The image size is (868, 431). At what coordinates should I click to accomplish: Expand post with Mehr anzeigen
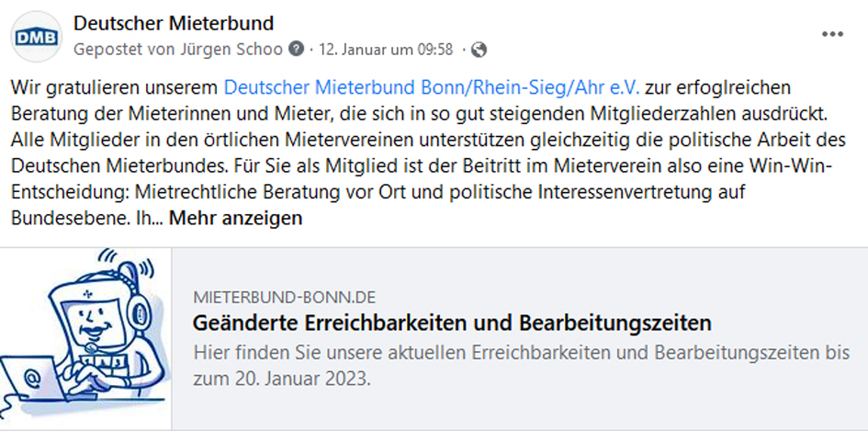[235, 219]
